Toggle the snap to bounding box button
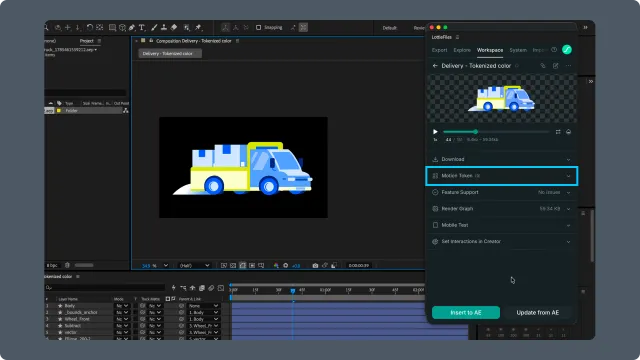The height and width of the screenshot is (360, 640). pos(303,27)
